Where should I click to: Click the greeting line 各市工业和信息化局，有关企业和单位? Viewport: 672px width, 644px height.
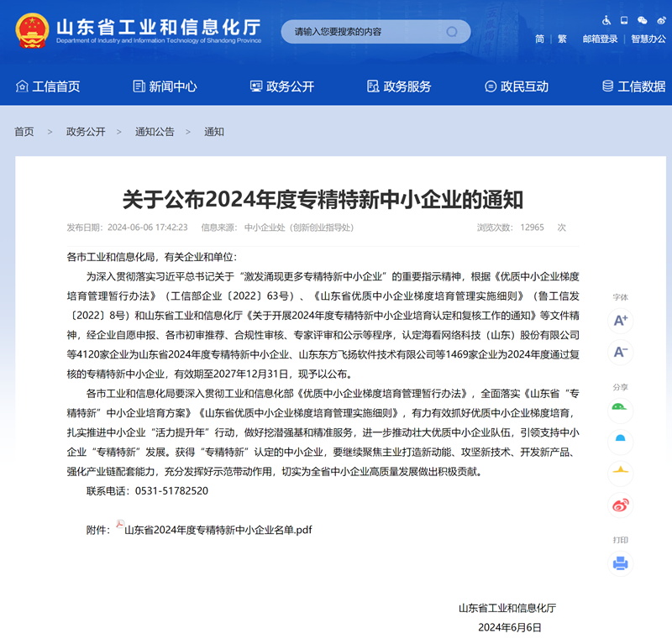tap(151, 257)
